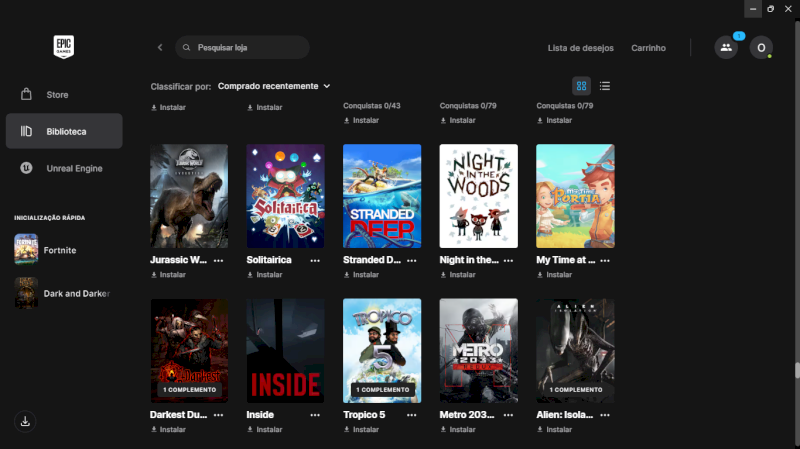Open the Unreal Engine section
This screenshot has height=449, width=800.
click(64, 168)
